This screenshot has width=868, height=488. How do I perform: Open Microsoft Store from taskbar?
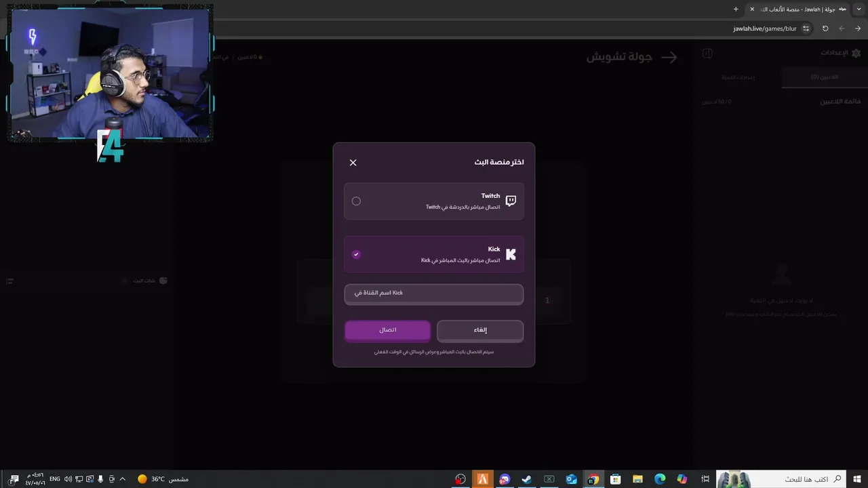click(616, 479)
